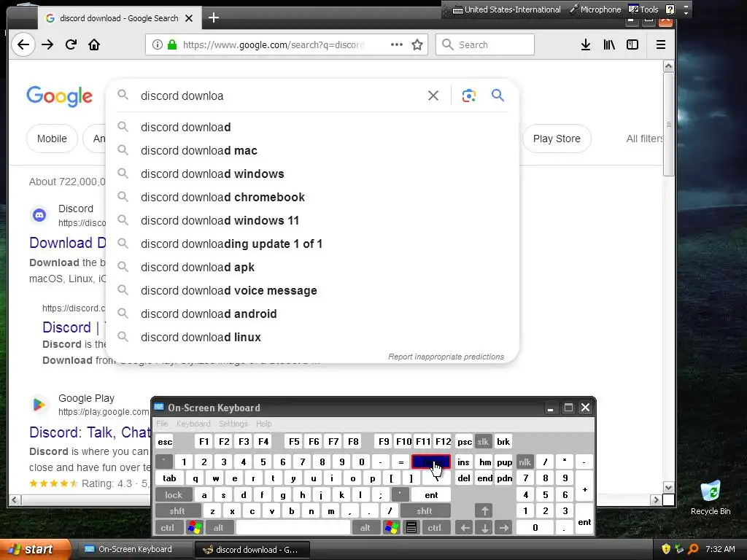Open the All filters option

tap(644, 139)
